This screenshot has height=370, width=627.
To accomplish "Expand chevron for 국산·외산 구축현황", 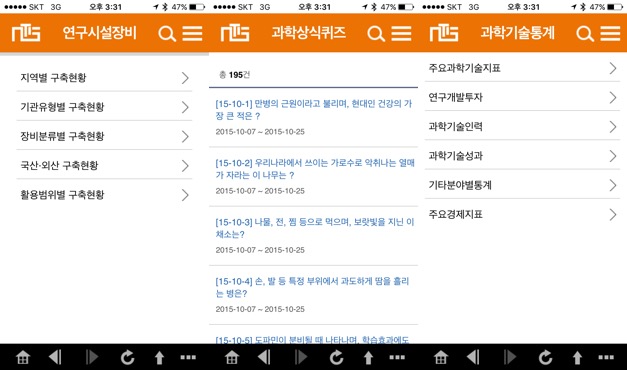I will pos(185,166).
